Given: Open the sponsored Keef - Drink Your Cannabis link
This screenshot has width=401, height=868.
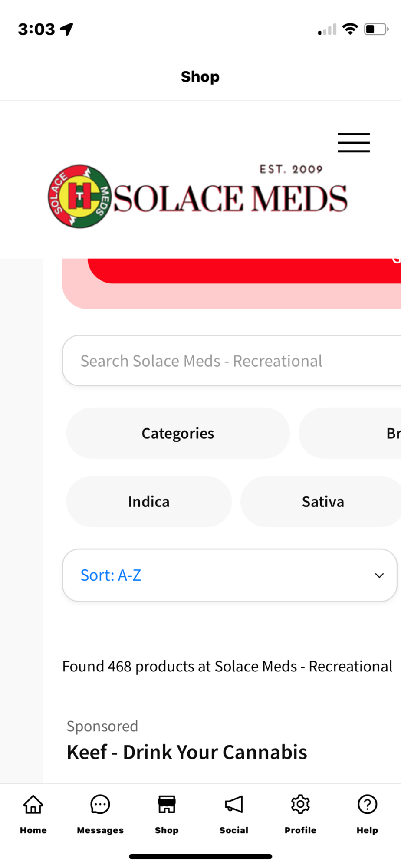Looking at the screenshot, I should pyautogui.click(x=187, y=752).
